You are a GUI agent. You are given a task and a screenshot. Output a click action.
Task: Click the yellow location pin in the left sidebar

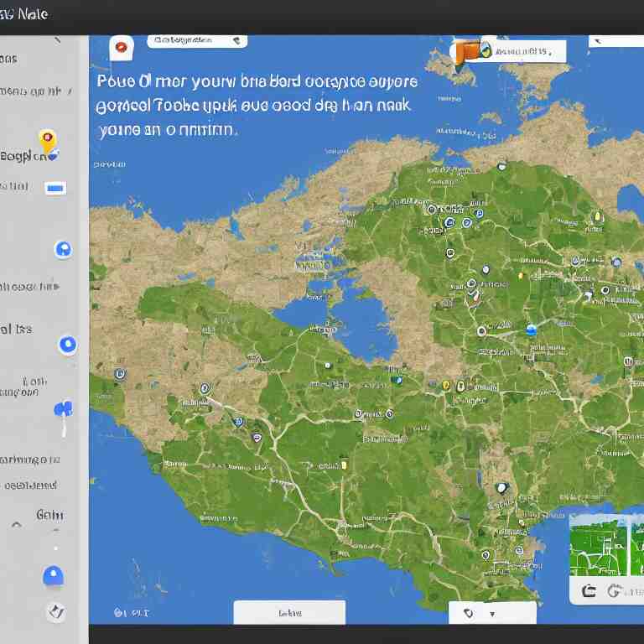click(47, 141)
